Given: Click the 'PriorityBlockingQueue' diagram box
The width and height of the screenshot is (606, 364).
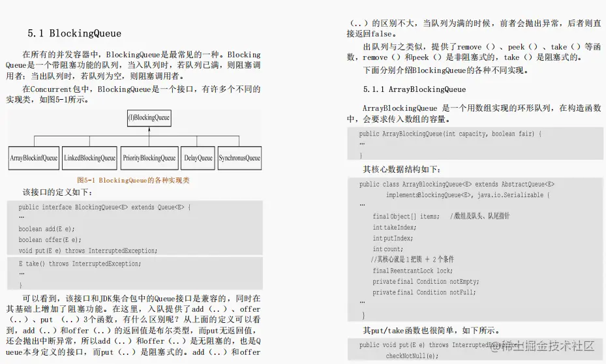Looking at the screenshot, I should [x=149, y=158].
